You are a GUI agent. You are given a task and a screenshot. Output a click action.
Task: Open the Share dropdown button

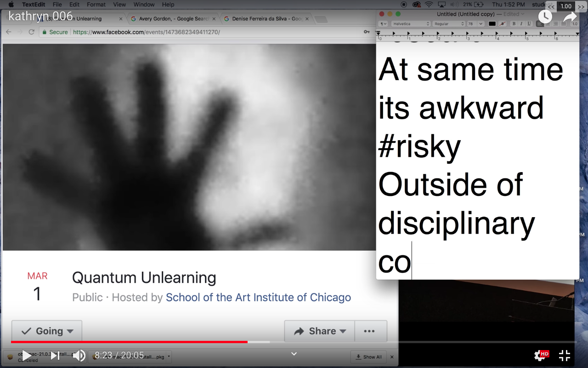point(320,331)
